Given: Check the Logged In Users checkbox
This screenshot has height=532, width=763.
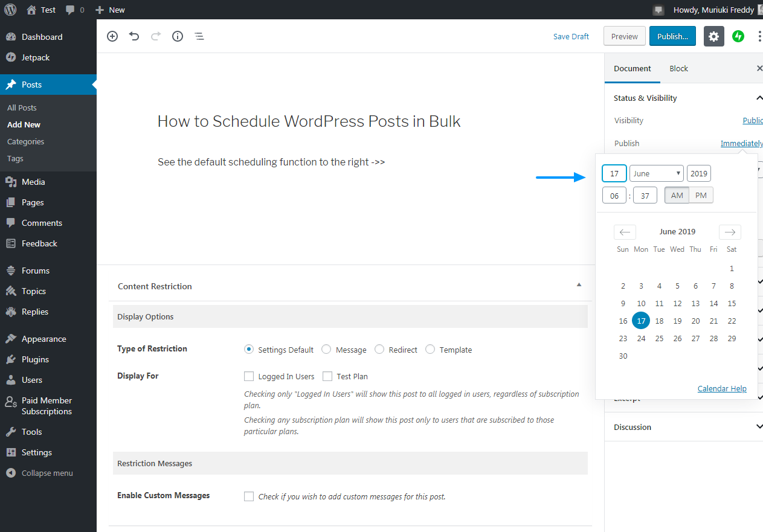Looking at the screenshot, I should click(249, 376).
